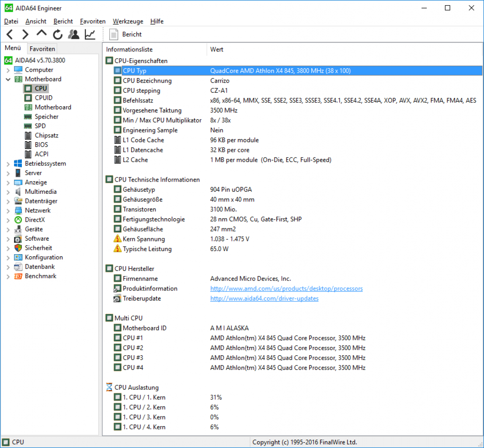Open the Datei menu
484x448 pixels.
point(11,21)
